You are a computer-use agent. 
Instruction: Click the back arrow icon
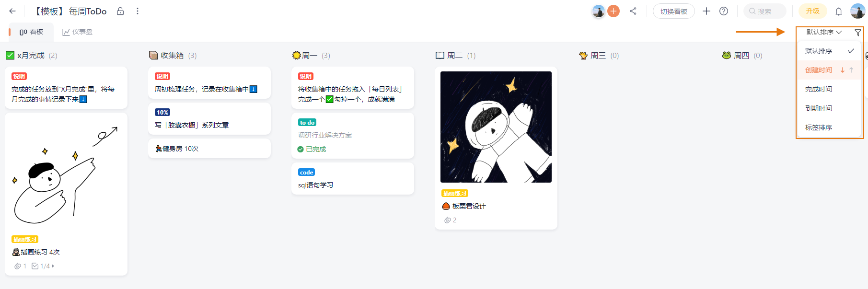(12, 11)
